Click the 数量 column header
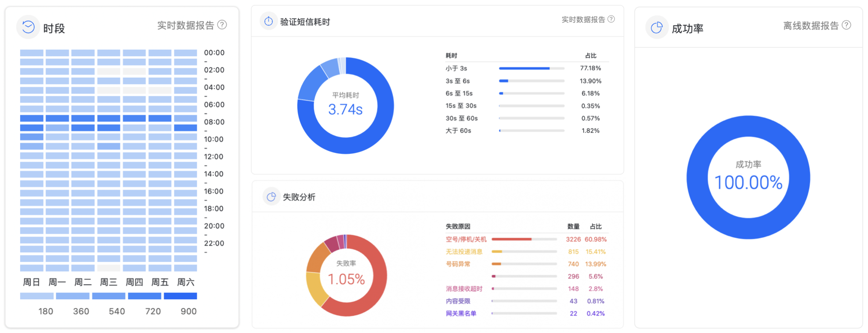The width and height of the screenshot is (868, 333). pos(573,226)
